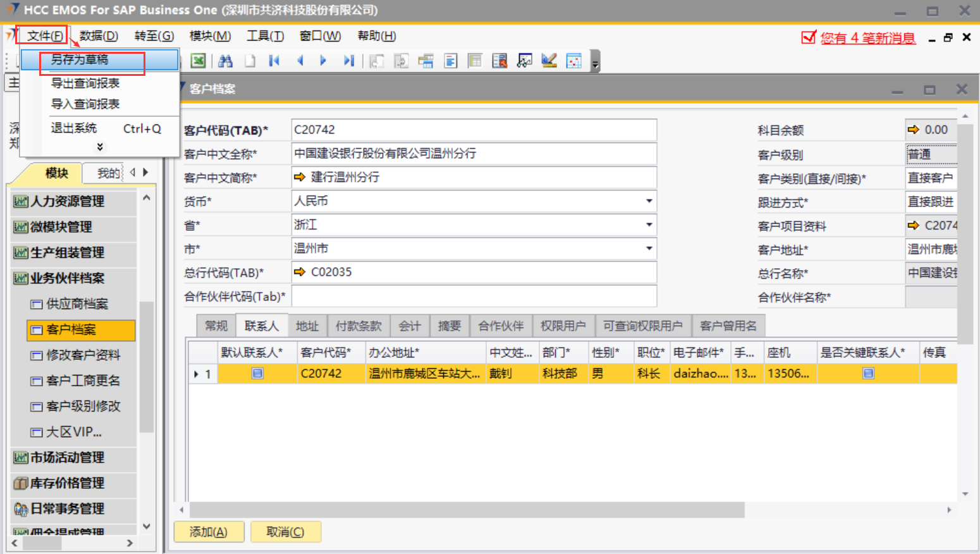The height and width of the screenshot is (554, 980).
Task: Open the 货币 dropdown
Action: (649, 201)
